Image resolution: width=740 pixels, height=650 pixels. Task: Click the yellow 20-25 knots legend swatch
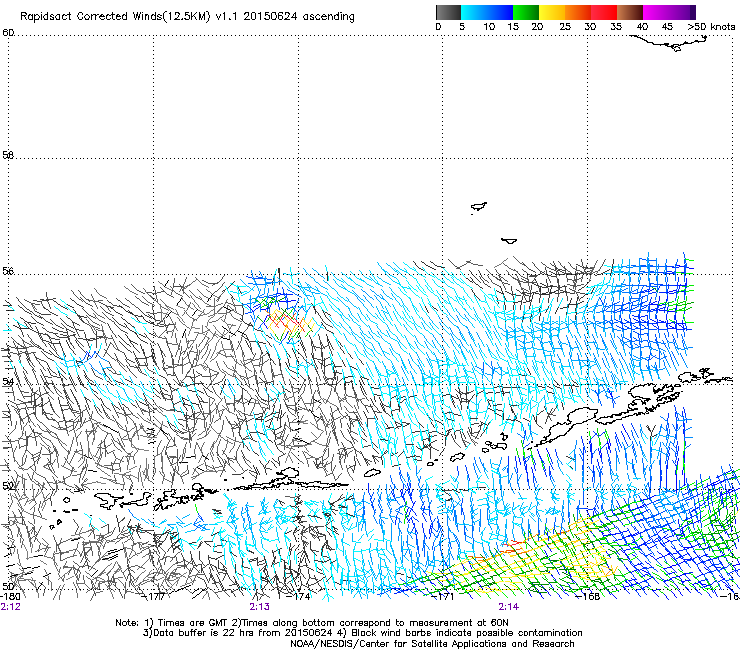pos(552,12)
